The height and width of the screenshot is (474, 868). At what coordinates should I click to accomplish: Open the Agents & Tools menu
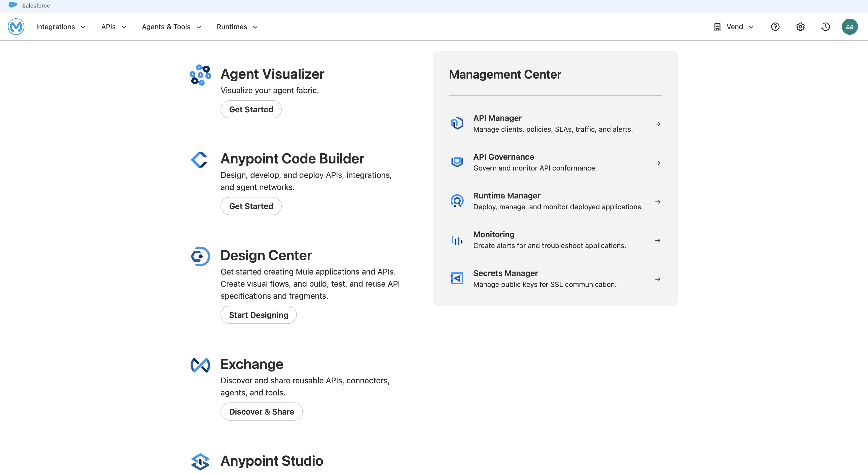click(x=171, y=27)
